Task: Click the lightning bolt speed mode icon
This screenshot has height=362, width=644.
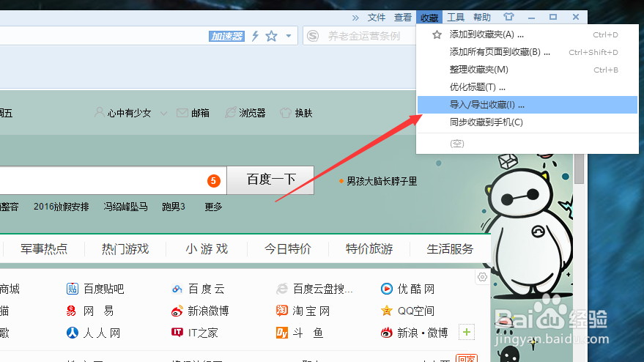Action: click(x=255, y=36)
